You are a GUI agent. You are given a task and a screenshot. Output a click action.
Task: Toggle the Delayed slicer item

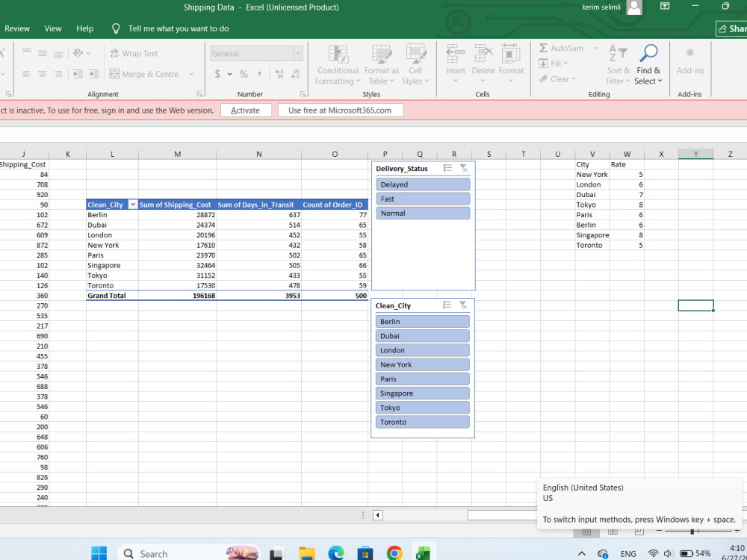(423, 184)
